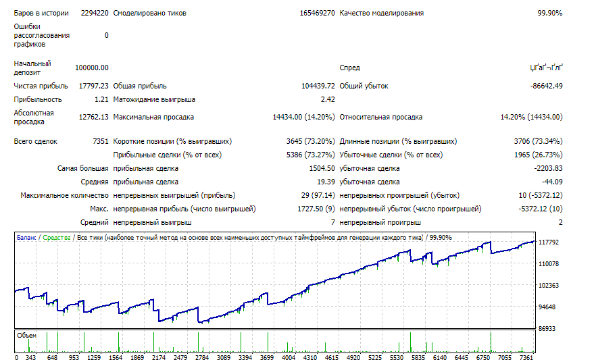The height and width of the screenshot is (364, 596).
Task: Click the 'Прибыльность' value 1.21
Action: click(101, 99)
